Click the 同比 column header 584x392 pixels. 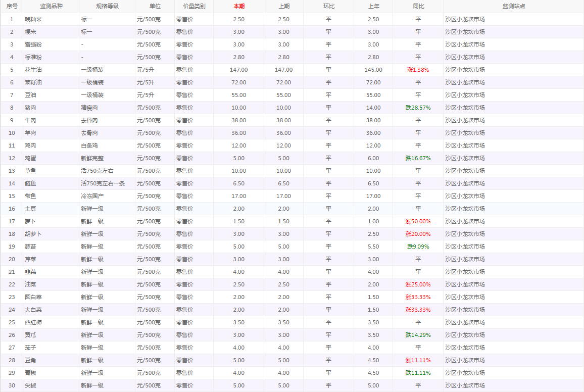(418, 6)
